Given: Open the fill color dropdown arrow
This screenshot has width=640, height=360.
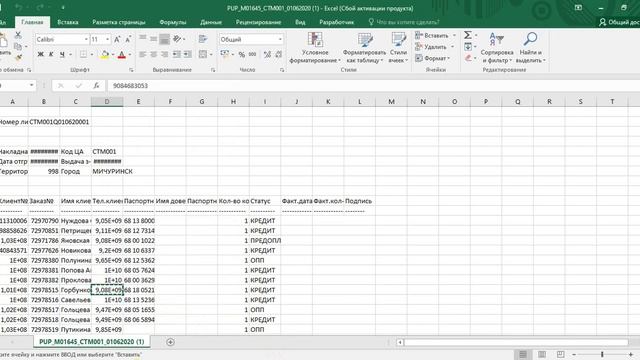Looking at the screenshot, I should (x=113, y=54).
